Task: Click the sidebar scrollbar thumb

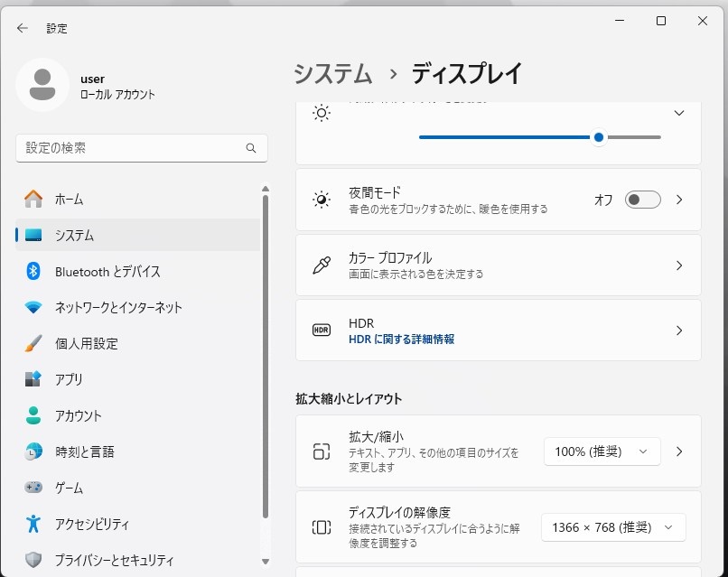Action: tap(266, 357)
